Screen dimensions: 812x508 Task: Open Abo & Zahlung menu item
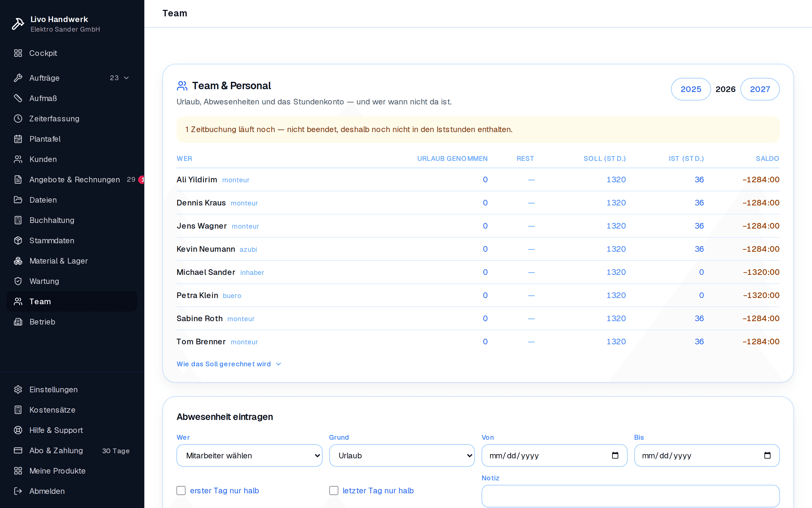72,450
